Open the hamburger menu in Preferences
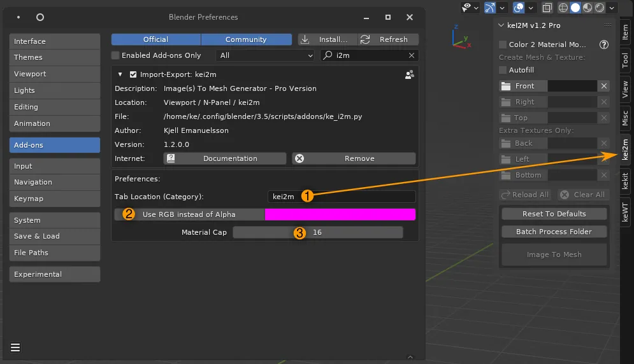Image resolution: width=634 pixels, height=364 pixels. pos(15,347)
